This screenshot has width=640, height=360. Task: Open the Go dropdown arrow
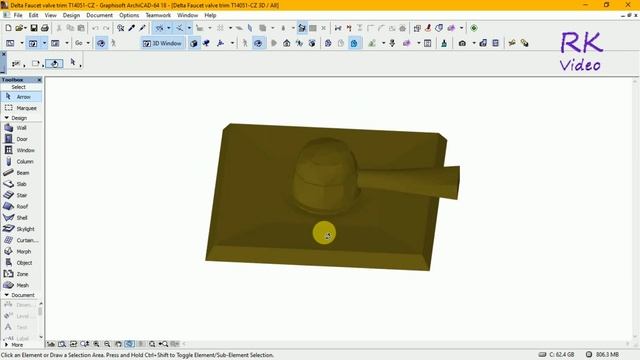click(88, 43)
